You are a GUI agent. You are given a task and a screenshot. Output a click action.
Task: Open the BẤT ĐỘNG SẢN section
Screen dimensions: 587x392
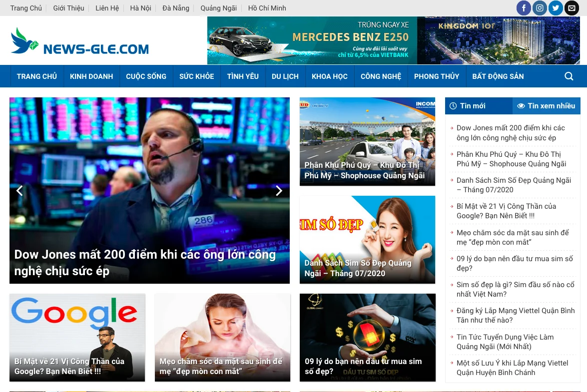click(498, 76)
